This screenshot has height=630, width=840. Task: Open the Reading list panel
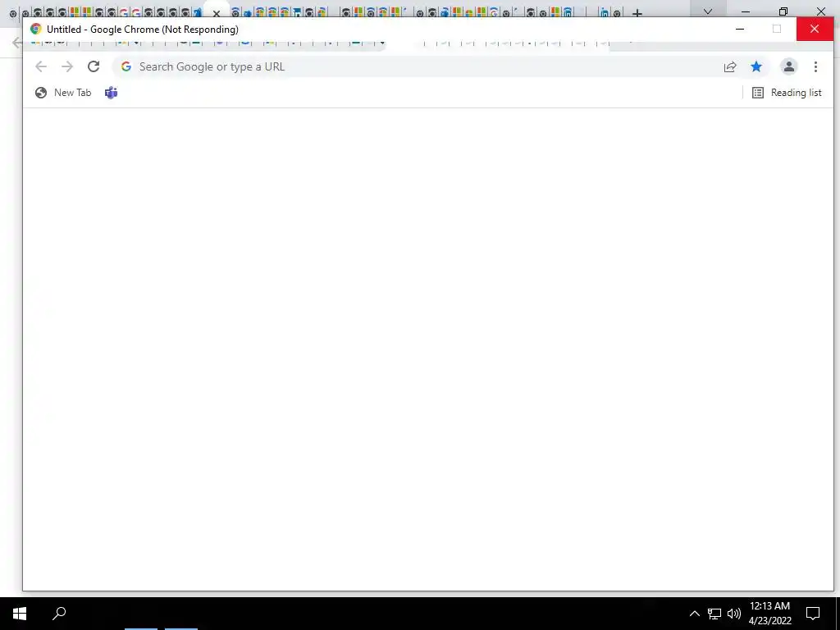(787, 93)
